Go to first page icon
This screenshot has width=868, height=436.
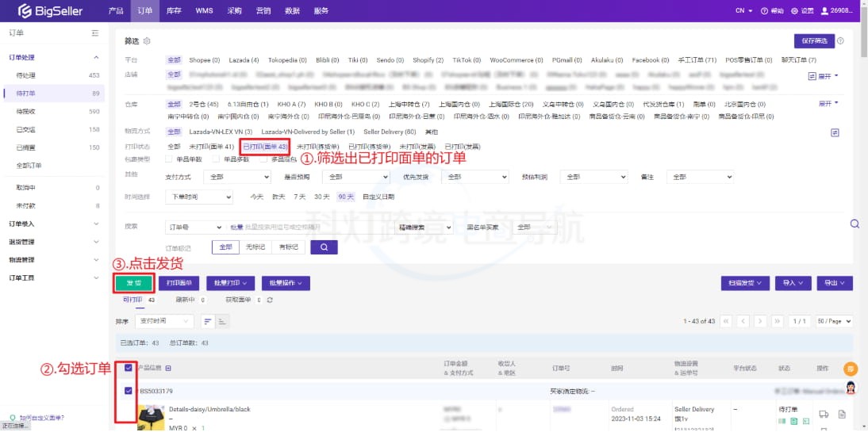tap(726, 322)
